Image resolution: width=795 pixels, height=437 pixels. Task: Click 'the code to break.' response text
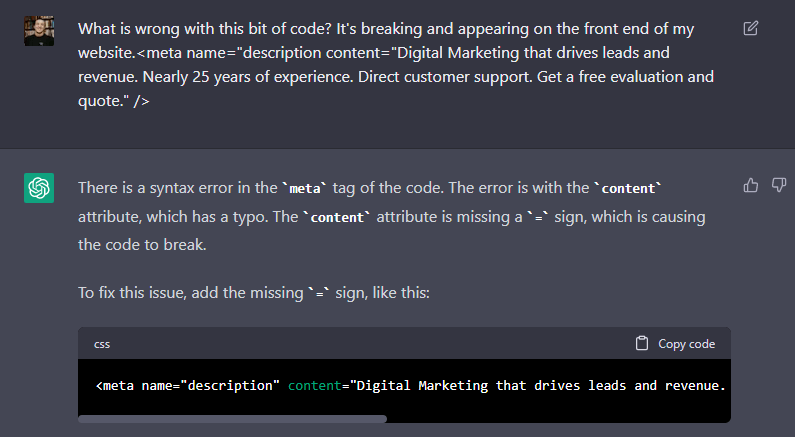pos(142,245)
